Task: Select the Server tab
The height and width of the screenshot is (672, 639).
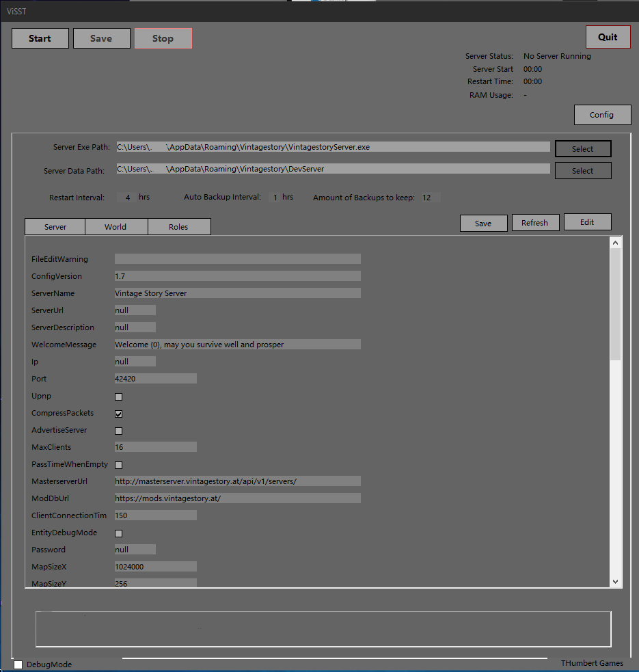Action: click(x=55, y=227)
